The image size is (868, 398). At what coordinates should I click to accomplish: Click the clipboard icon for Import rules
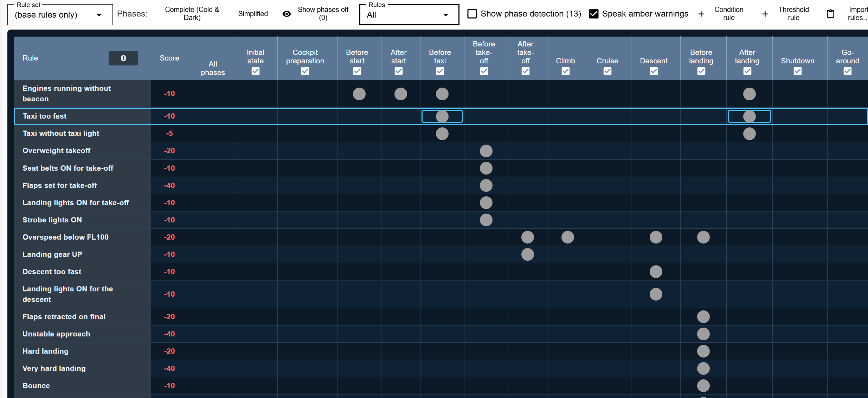pyautogui.click(x=830, y=14)
